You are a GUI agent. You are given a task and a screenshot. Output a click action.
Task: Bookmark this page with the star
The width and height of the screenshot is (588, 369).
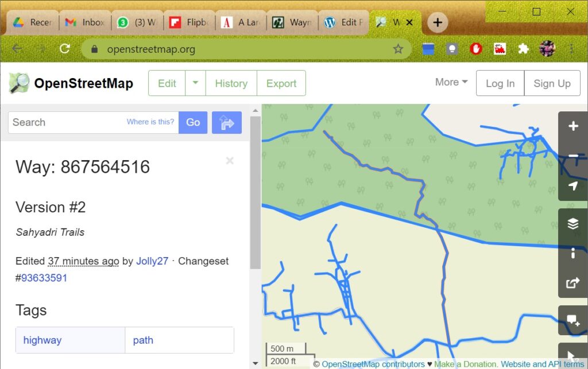(x=398, y=49)
